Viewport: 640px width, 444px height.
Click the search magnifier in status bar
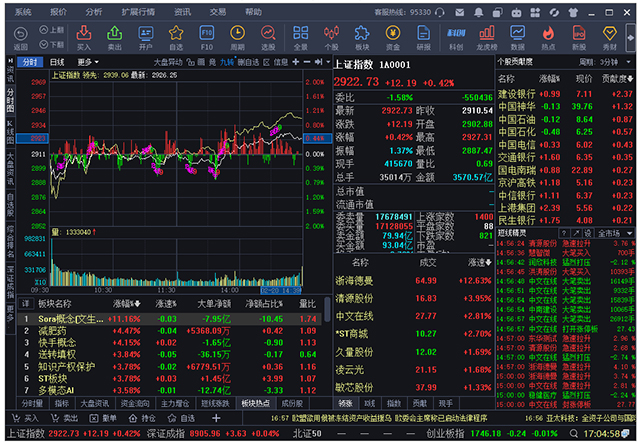point(574,433)
